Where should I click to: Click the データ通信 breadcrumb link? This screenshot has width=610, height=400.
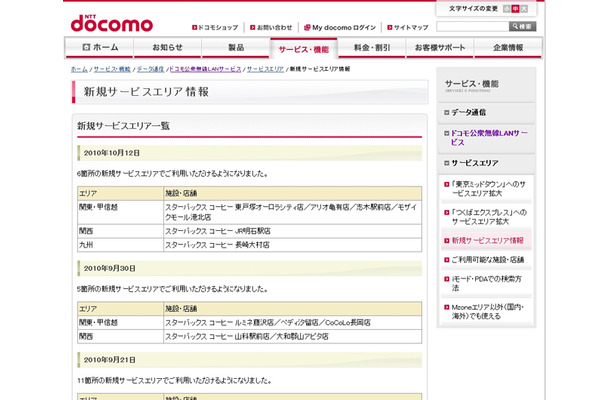click(150, 69)
